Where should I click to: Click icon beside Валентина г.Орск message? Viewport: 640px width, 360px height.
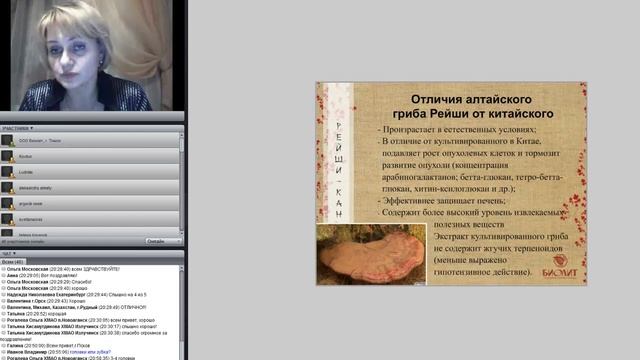[x=3, y=301]
